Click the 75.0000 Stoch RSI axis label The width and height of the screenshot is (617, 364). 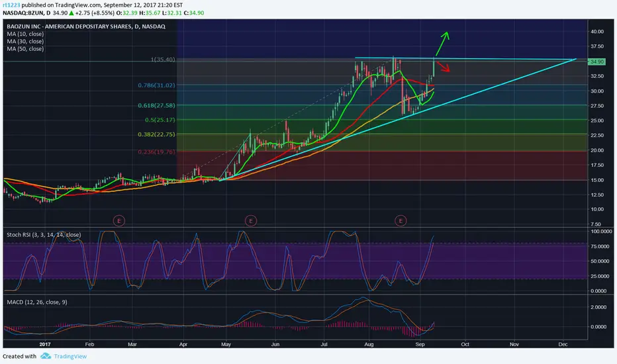coord(601,246)
